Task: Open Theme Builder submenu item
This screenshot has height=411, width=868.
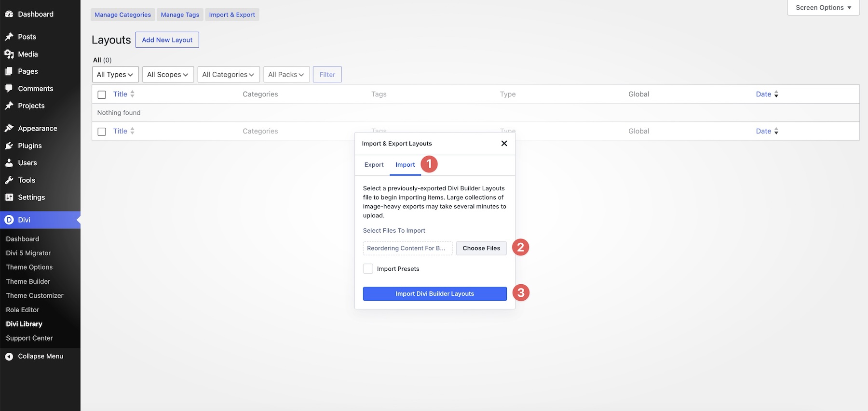Action: point(28,281)
